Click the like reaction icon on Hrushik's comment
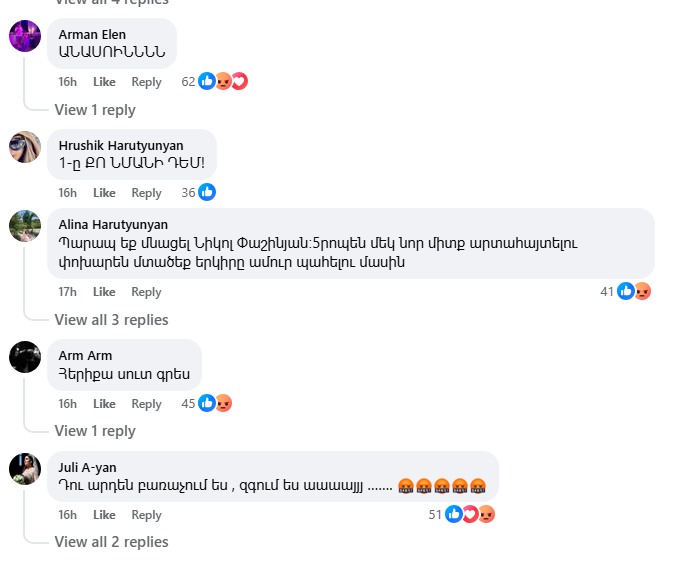694x562 pixels. point(207,192)
